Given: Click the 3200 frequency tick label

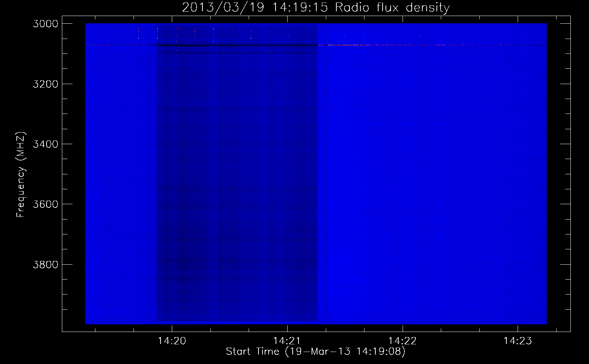Looking at the screenshot, I should click(x=46, y=84).
